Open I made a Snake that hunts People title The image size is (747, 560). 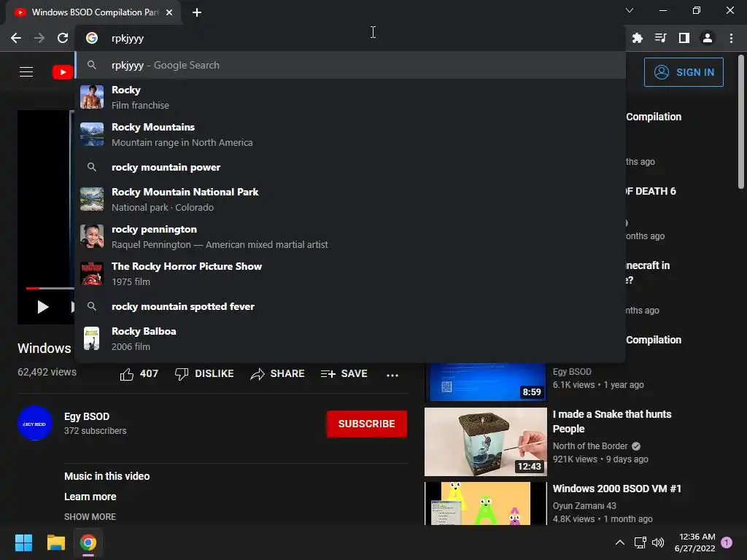pyautogui.click(x=612, y=421)
